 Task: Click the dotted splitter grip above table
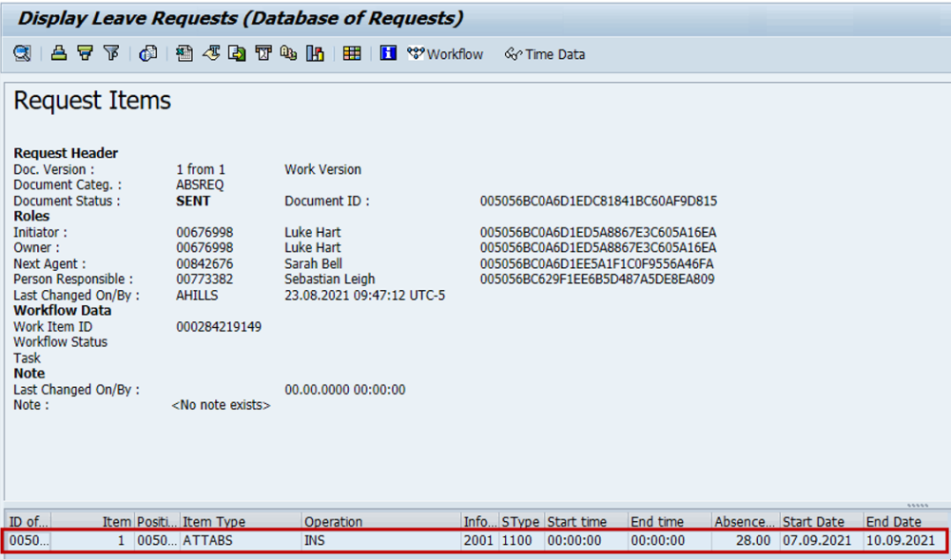pyautogui.click(x=918, y=506)
